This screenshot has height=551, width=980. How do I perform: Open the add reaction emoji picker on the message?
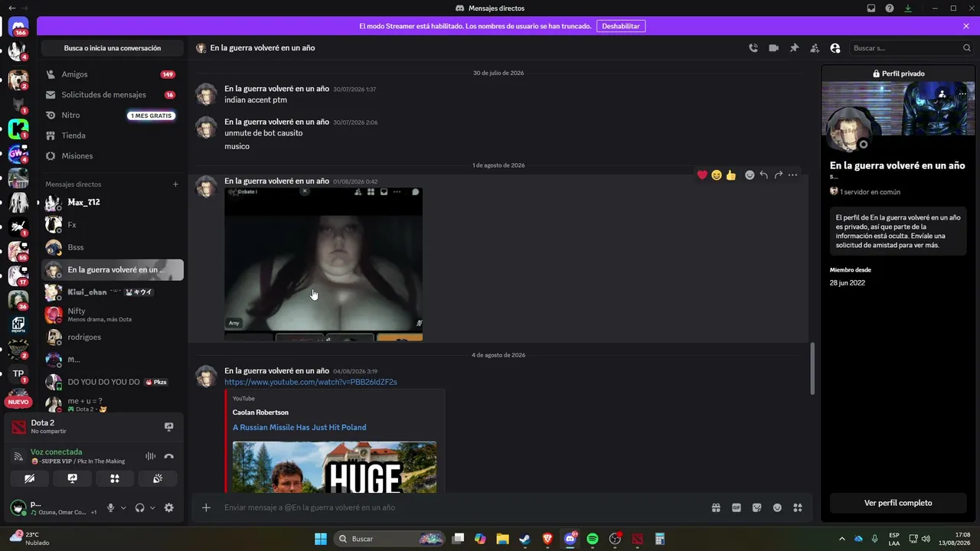(x=750, y=175)
